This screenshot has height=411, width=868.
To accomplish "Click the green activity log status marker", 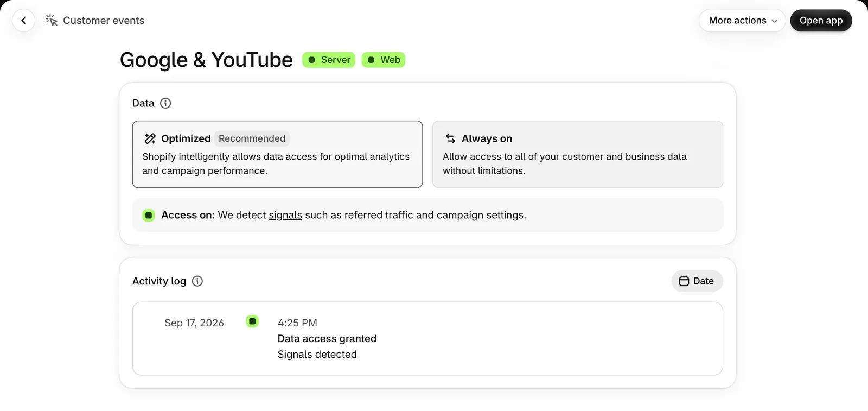I will coord(252,321).
